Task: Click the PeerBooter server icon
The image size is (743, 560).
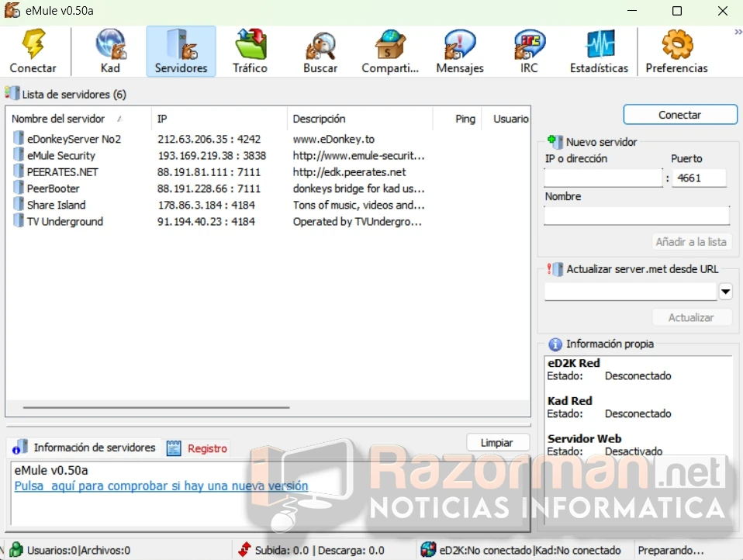Action: 19,188
